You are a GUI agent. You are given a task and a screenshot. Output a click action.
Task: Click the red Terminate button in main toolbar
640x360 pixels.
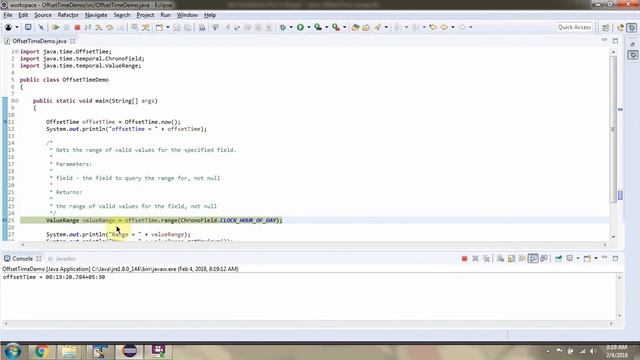tap(77, 27)
